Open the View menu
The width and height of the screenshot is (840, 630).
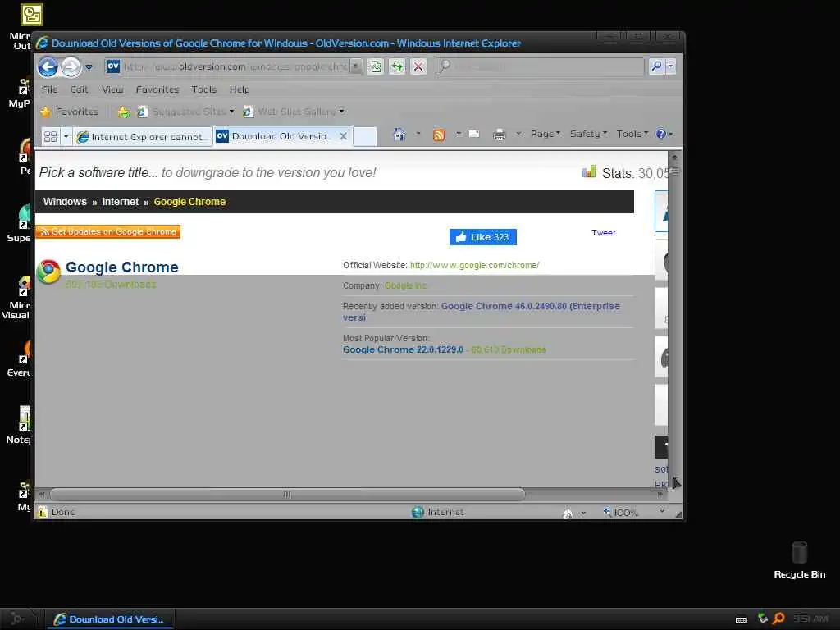point(112,89)
